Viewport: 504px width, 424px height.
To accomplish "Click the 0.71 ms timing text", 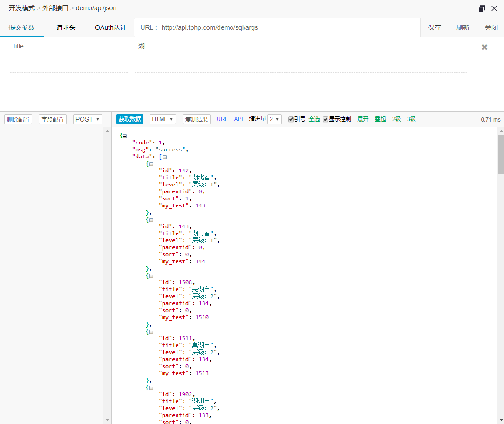I will (490, 120).
